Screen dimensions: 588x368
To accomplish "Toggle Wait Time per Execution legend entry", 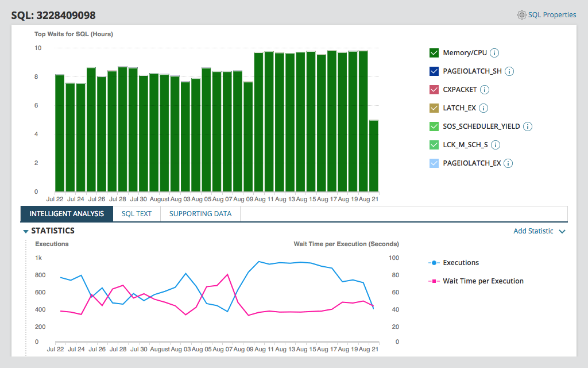I will [x=482, y=281].
